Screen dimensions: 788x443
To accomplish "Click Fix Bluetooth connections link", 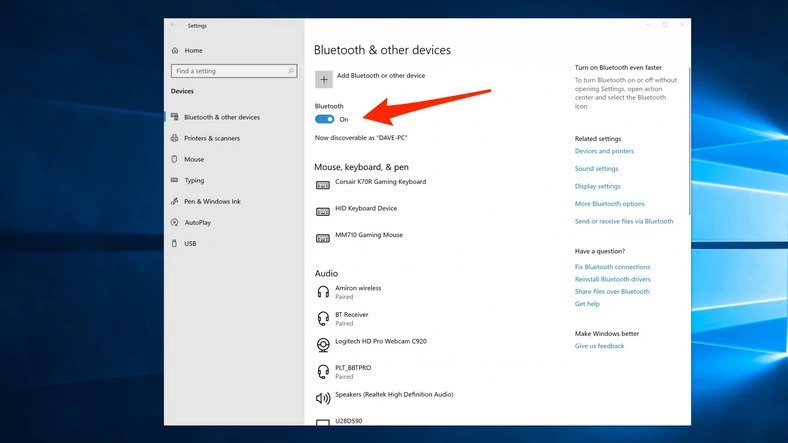I will click(612, 267).
